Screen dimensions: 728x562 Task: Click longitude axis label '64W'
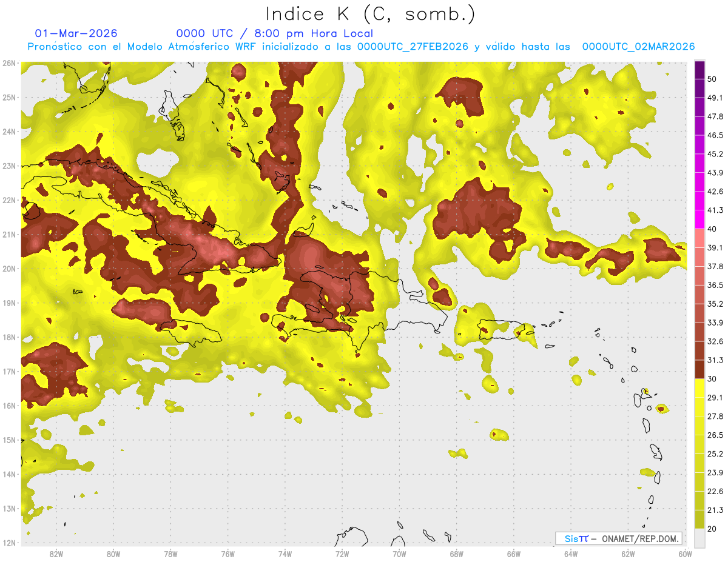tap(571, 554)
